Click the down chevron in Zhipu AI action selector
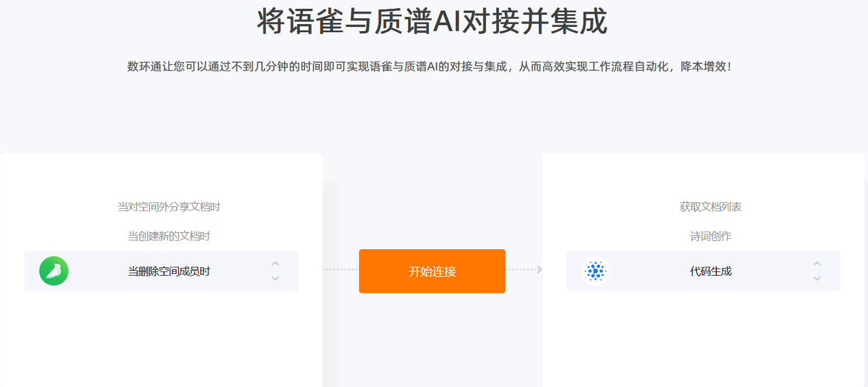Screen dimensions: 868x387 point(817,278)
